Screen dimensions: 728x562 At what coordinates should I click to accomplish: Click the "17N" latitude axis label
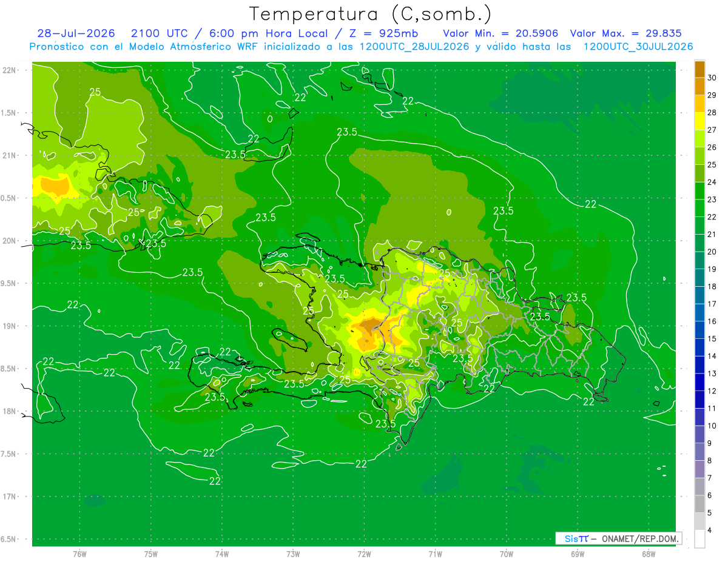pyautogui.click(x=10, y=497)
